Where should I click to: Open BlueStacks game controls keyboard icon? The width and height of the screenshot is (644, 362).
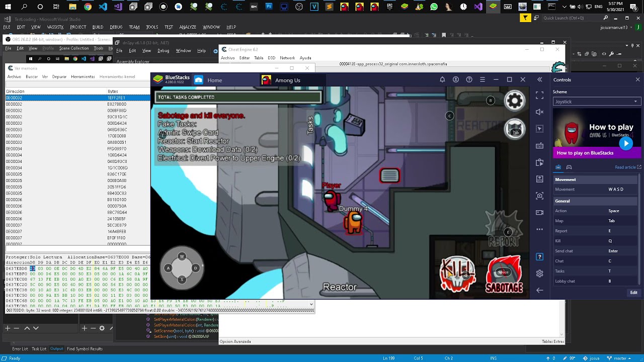[540, 146]
